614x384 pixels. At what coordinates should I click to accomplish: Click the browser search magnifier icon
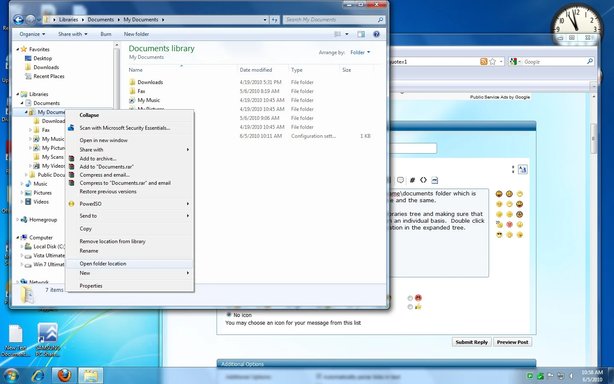(590, 61)
